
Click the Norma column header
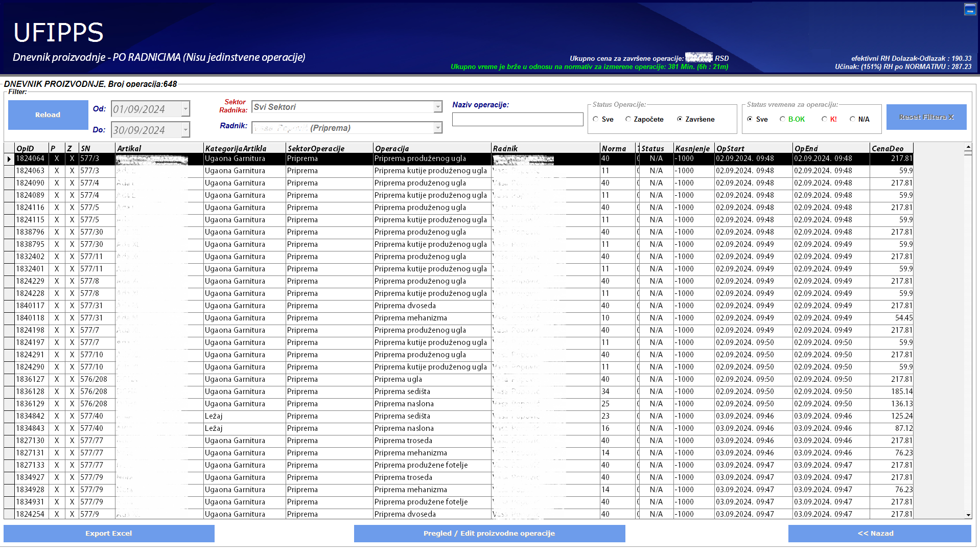pyautogui.click(x=618, y=148)
